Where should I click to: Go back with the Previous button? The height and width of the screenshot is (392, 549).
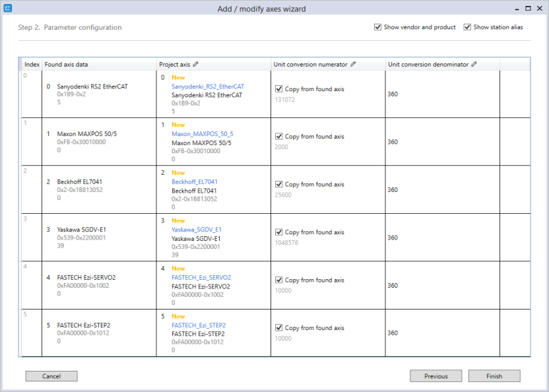(436, 376)
